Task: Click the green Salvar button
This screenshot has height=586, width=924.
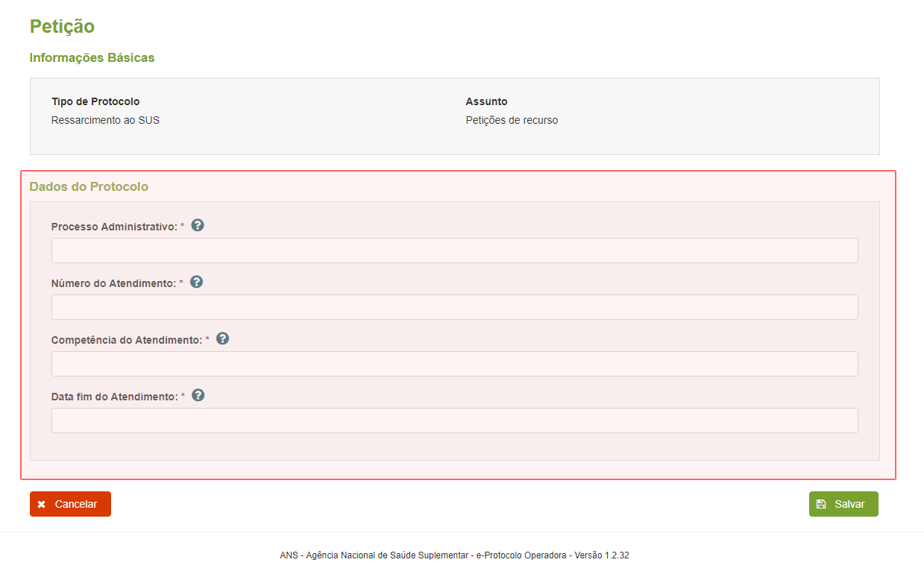Action: (843, 504)
